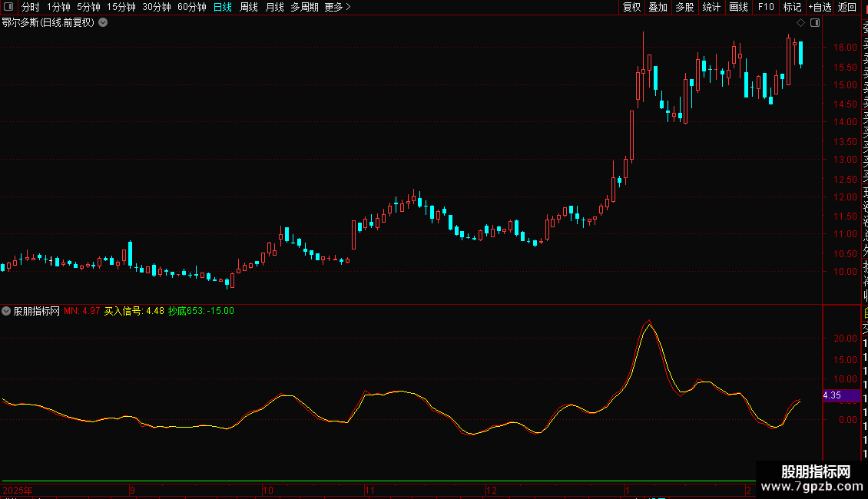Open the 复权 adjustment menu
868x499 pixels.
point(631,7)
